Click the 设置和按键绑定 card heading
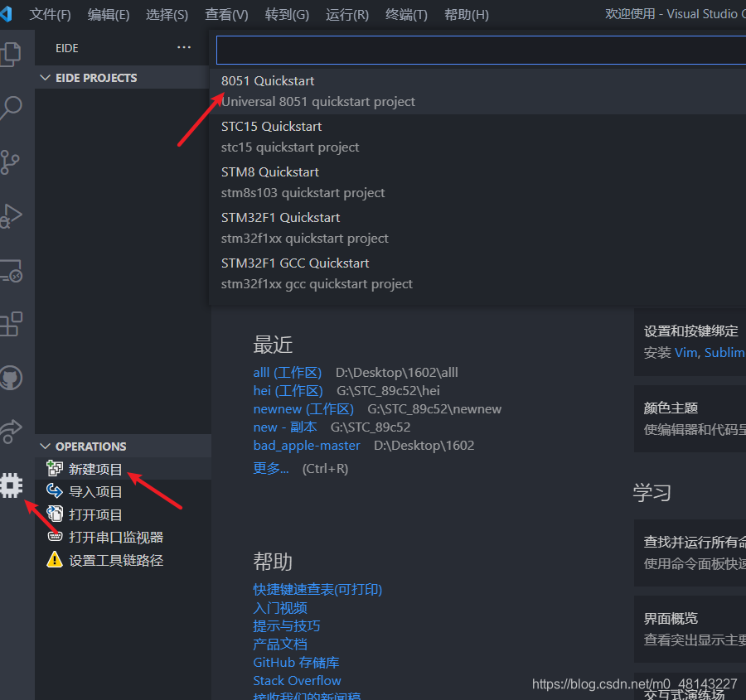 click(x=690, y=331)
